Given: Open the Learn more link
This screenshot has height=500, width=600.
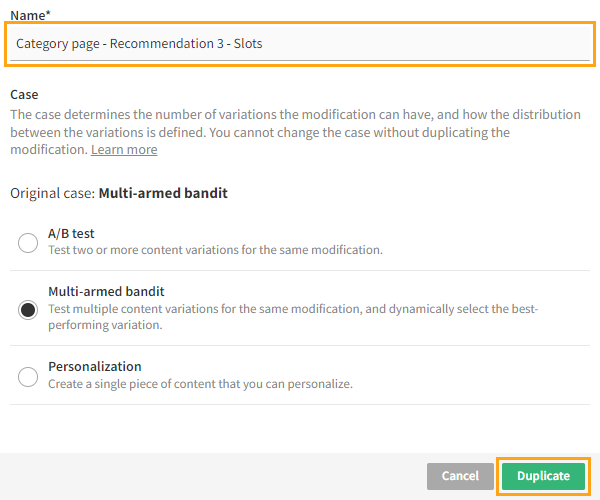Looking at the screenshot, I should (124, 150).
